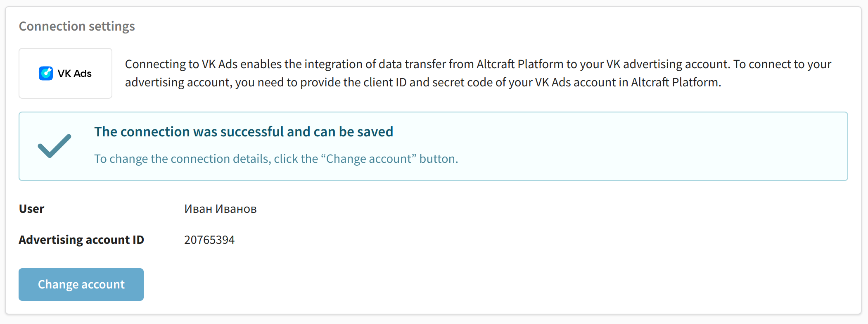Screen dimensions: 868x324
Task: Click the connection was successful headline
Action: pyautogui.click(x=244, y=131)
